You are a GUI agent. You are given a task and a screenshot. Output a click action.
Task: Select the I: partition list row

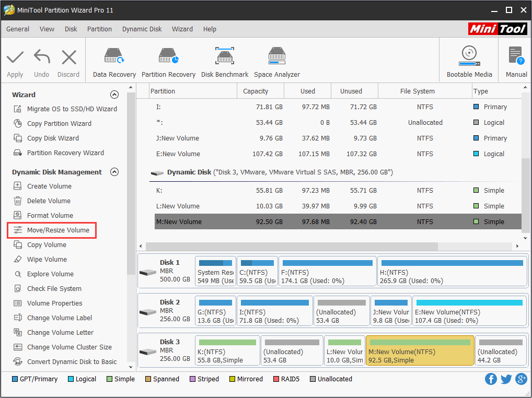pyautogui.click(x=338, y=107)
